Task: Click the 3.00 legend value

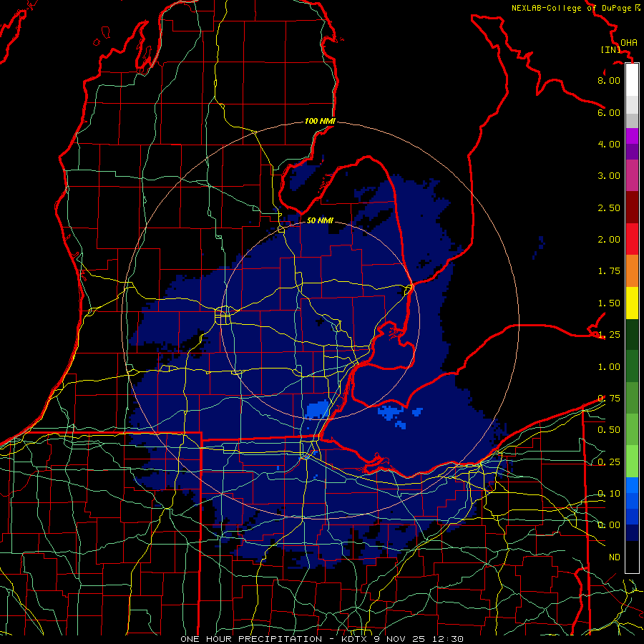Action: (609, 176)
